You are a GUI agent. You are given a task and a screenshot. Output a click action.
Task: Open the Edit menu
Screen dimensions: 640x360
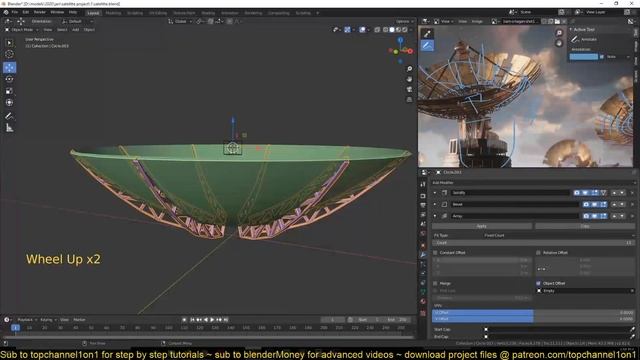pyautogui.click(x=26, y=12)
